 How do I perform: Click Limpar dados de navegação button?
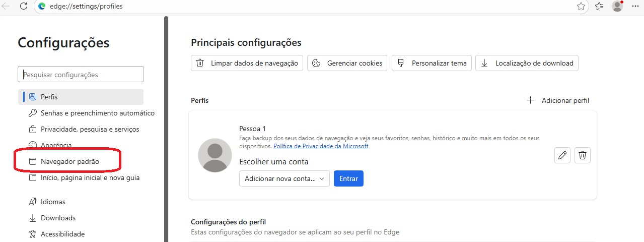247,63
